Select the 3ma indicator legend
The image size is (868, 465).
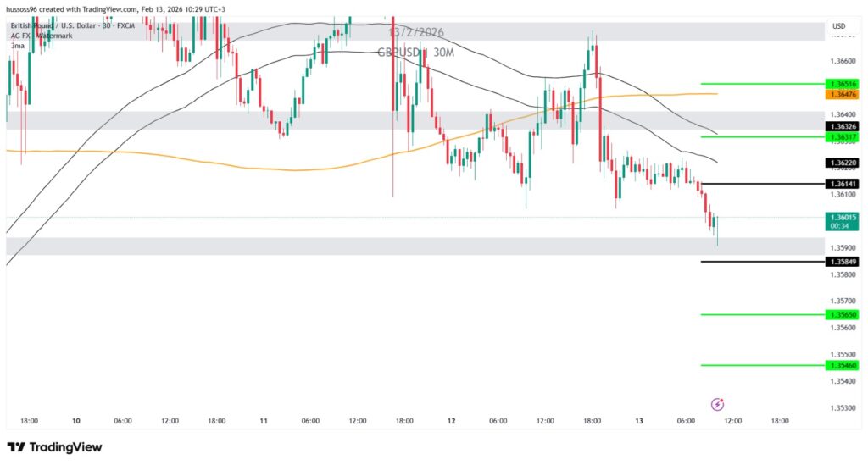[x=17, y=45]
